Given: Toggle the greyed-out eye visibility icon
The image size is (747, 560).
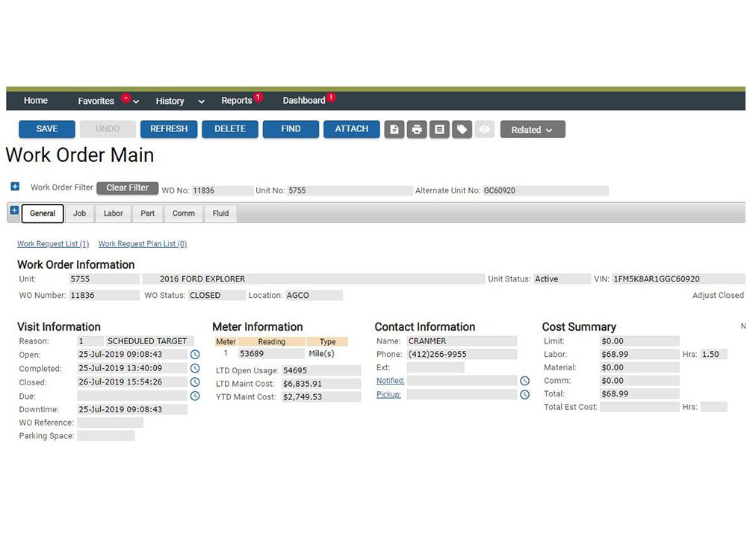Looking at the screenshot, I should [x=485, y=129].
